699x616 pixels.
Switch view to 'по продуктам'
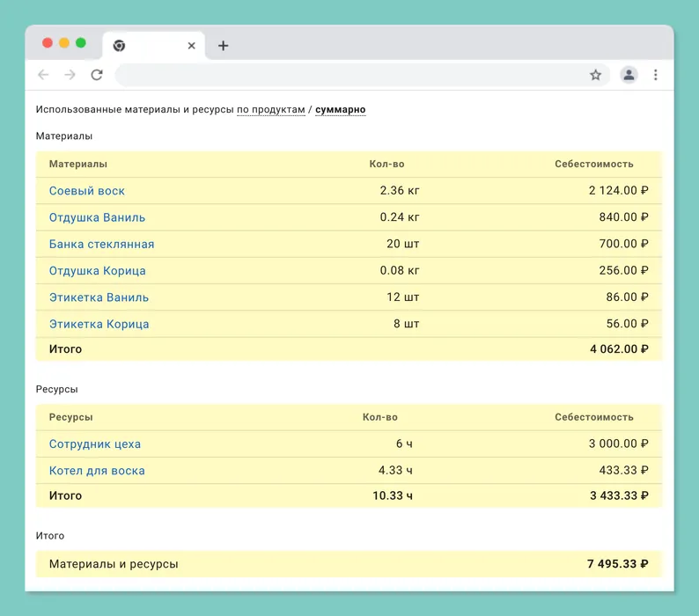270,110
